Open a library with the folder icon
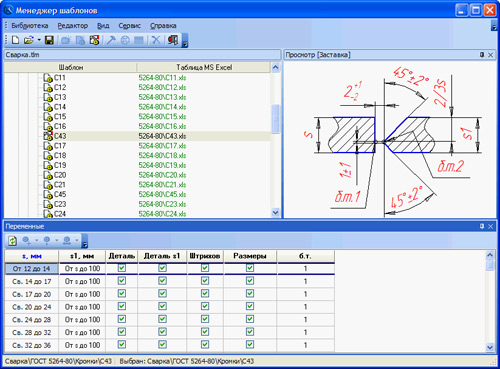Viewport: 500px width, 369px height. coord(29,40)
